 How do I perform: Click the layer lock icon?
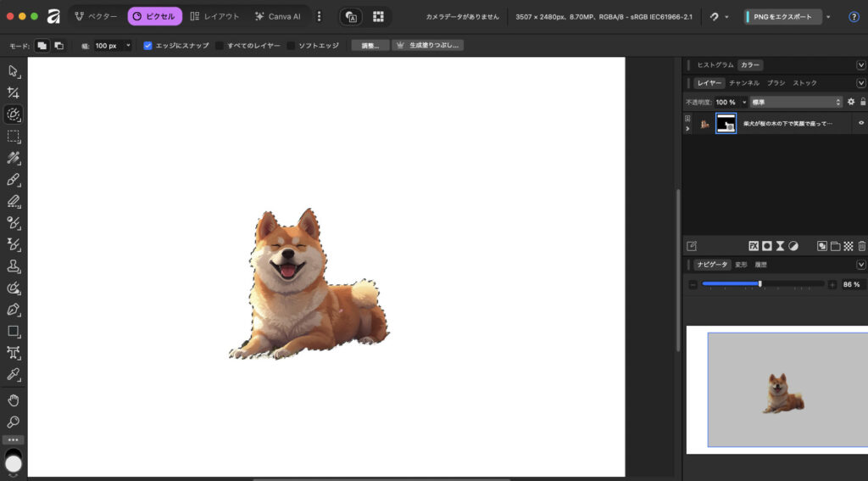coord(862,102)
